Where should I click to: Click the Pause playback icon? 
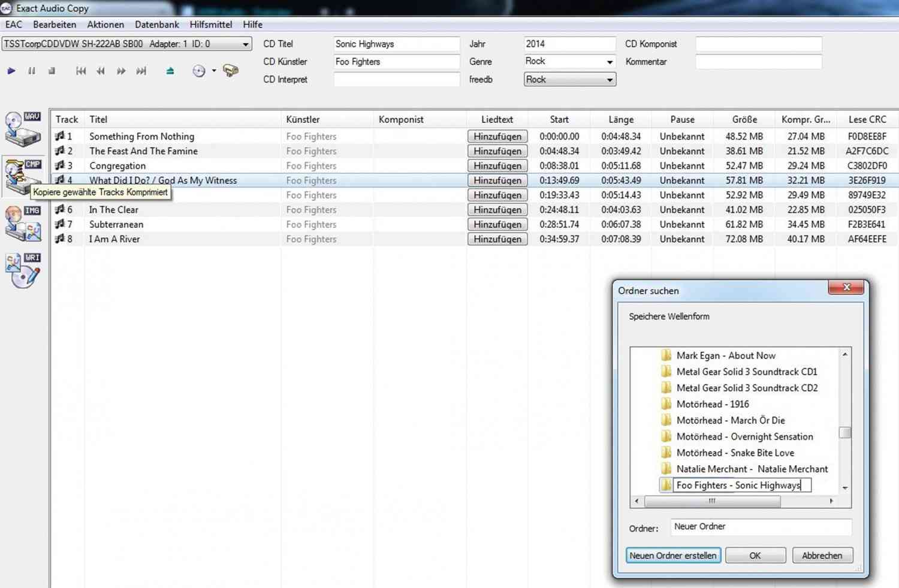coord(32,71)
